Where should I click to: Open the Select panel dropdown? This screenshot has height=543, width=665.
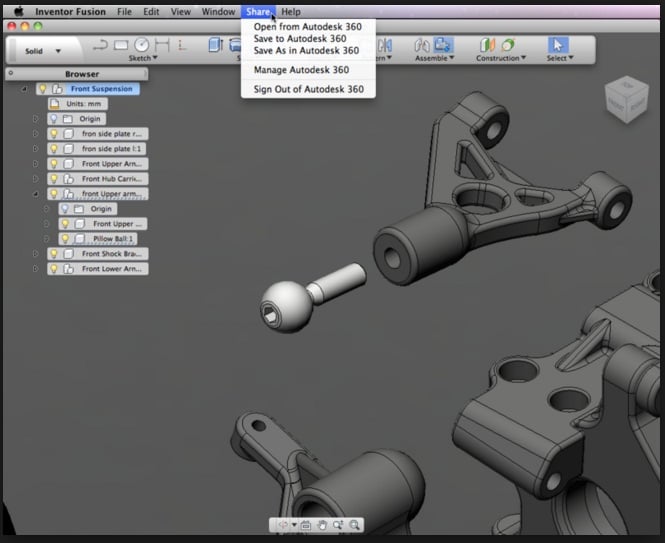(x=560, y=58)
